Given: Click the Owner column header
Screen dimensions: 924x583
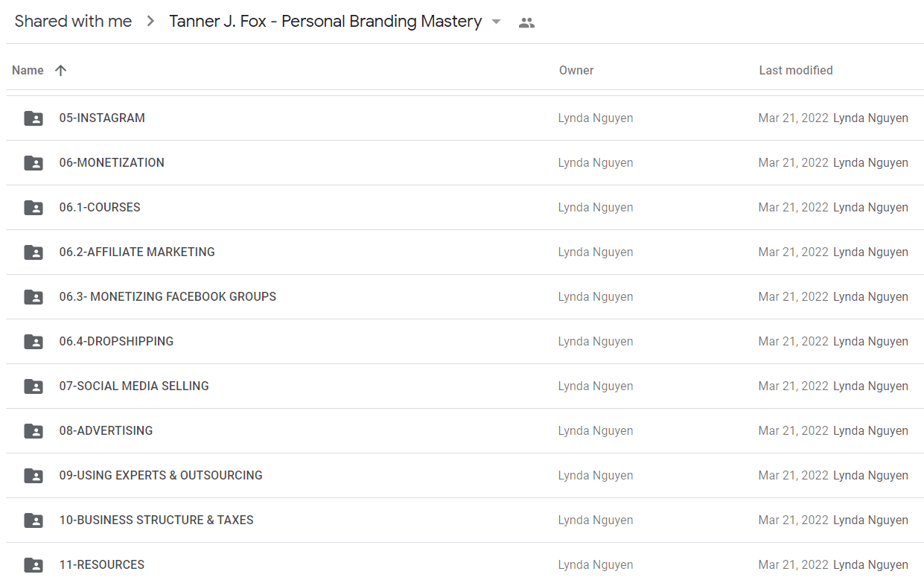Looking at the screenshot, I should [x=576, y=70].
